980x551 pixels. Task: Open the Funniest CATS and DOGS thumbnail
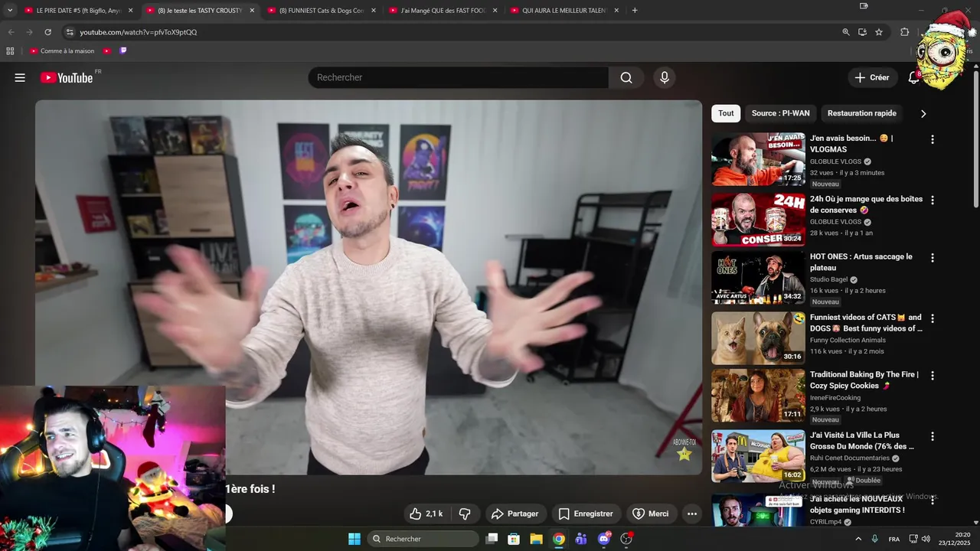[758, 338]
